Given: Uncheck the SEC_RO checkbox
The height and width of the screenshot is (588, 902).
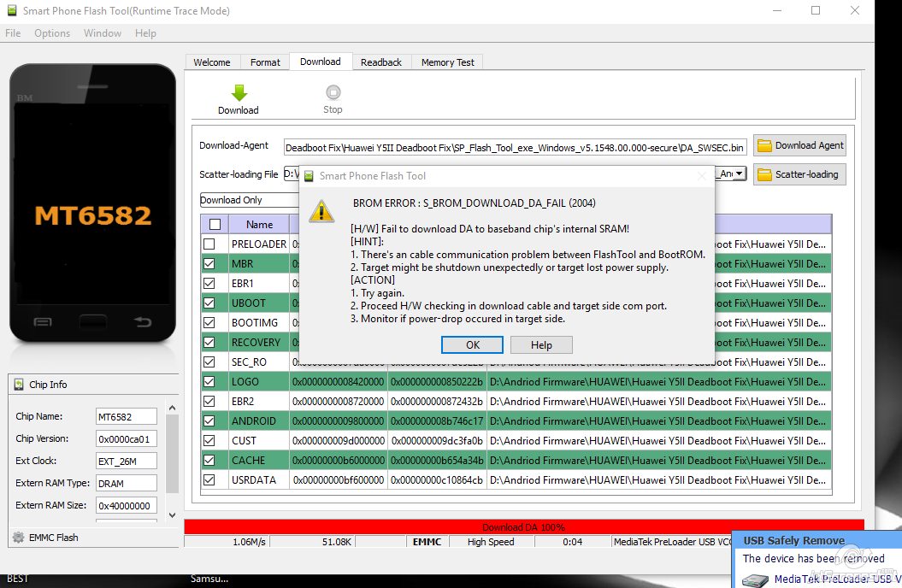Looking at the screenshot, I should pyautogui.click(x=209, y=362).
